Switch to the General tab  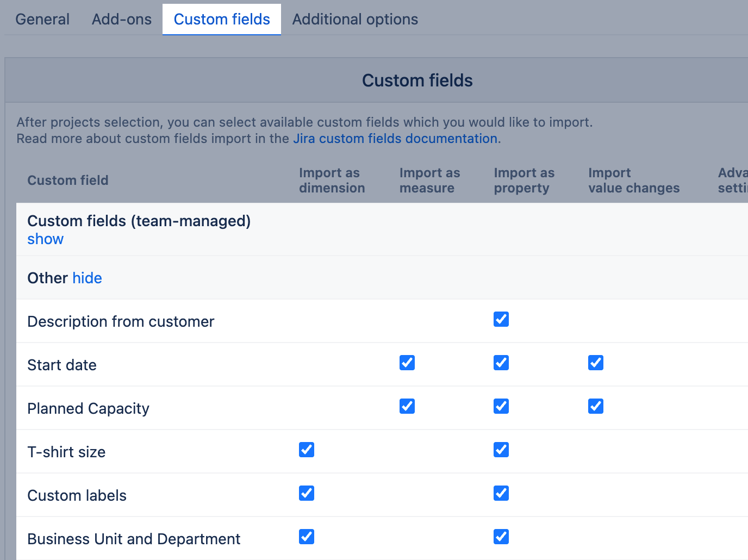click(42, 20)
